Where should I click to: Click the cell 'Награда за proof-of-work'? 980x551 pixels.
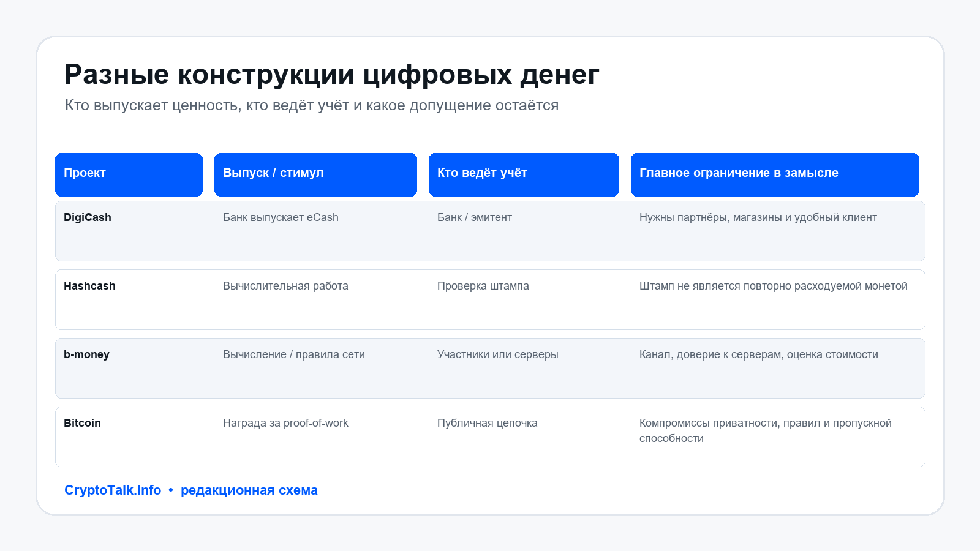click(x=285, y=423)
